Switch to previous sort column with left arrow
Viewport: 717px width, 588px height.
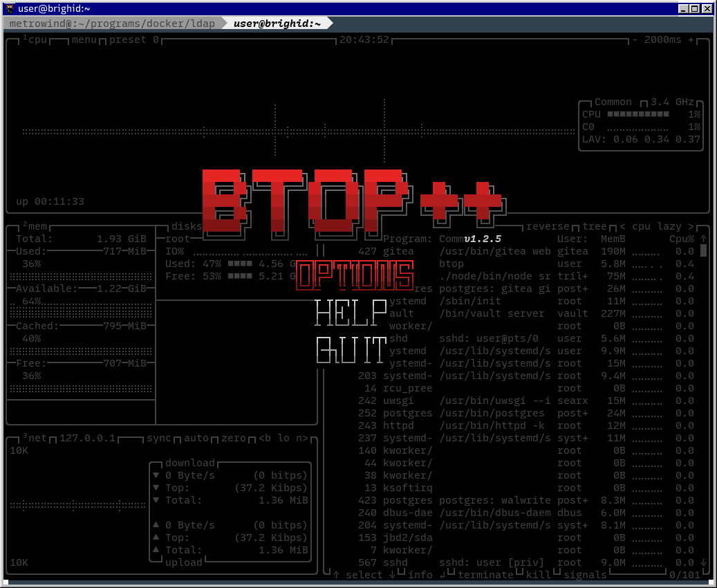coord(622,227)
